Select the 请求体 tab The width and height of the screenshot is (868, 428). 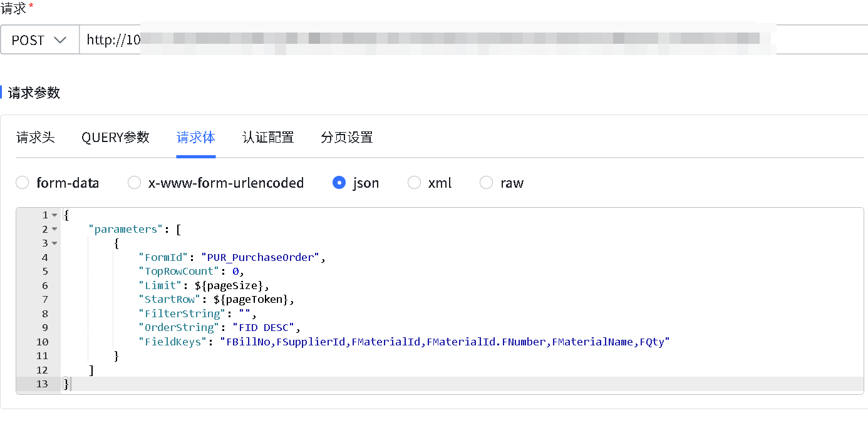pyautogui.click(x=195, y=138)
